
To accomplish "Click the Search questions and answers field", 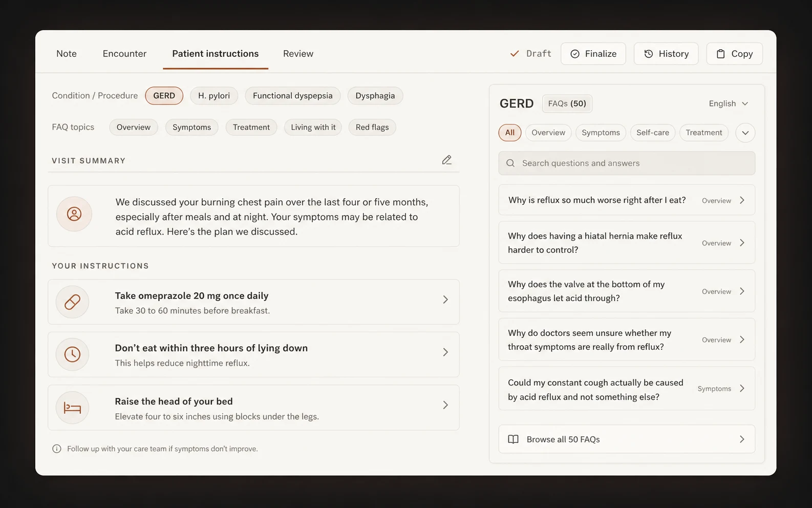I will coord(627,163).
